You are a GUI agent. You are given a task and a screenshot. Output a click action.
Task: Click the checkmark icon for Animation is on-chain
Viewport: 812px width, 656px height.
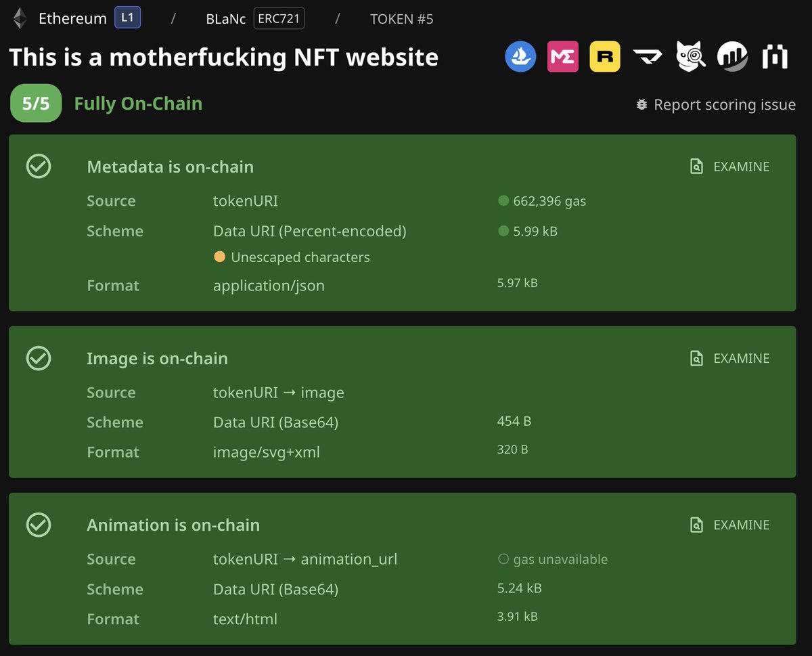tap(39, 525)
